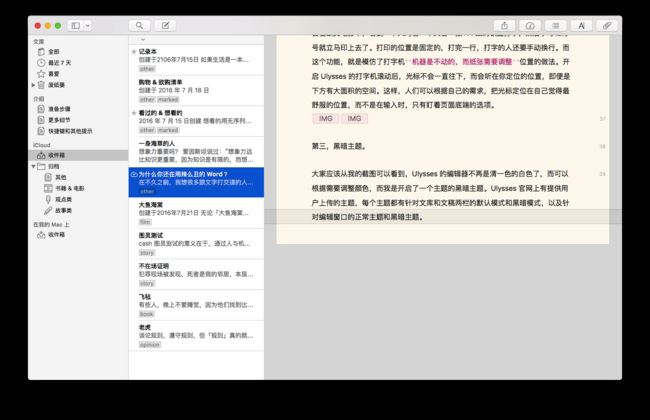
Task: Select 全部 in the library sidebar
Action: coord(54,52)
